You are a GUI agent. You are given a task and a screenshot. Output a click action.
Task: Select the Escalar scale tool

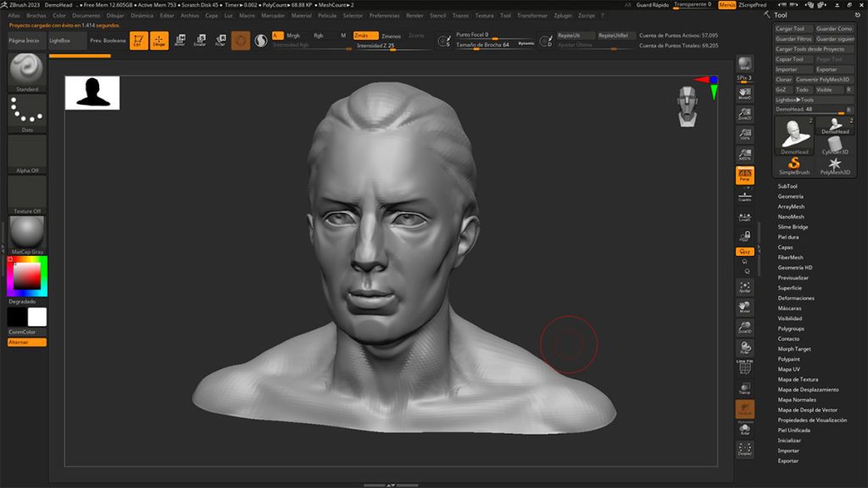tap(200, 41)
